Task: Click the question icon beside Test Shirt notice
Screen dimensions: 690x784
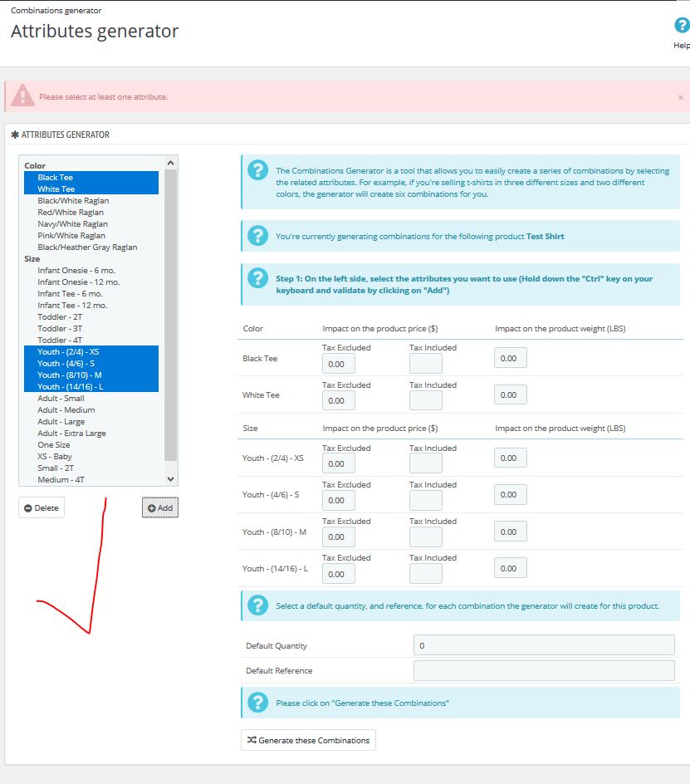Action: click(x=258, y=236)
